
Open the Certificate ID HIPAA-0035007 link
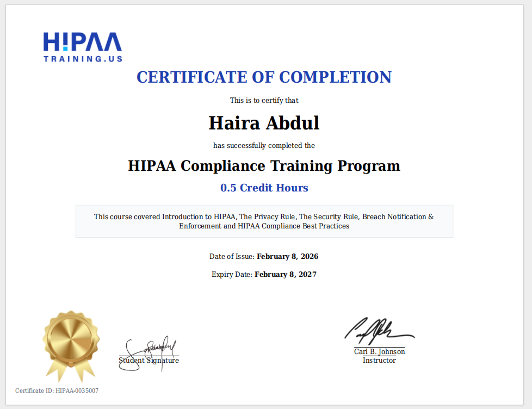tap(57, 391)
